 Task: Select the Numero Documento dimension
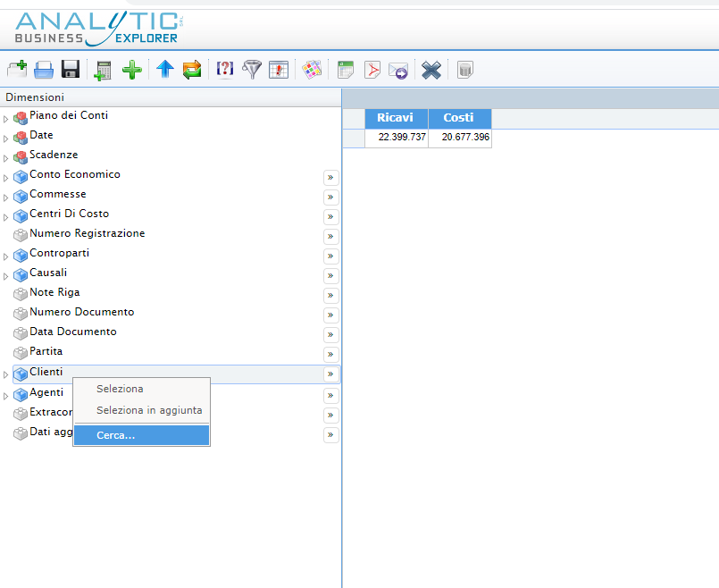click(81, 312)
